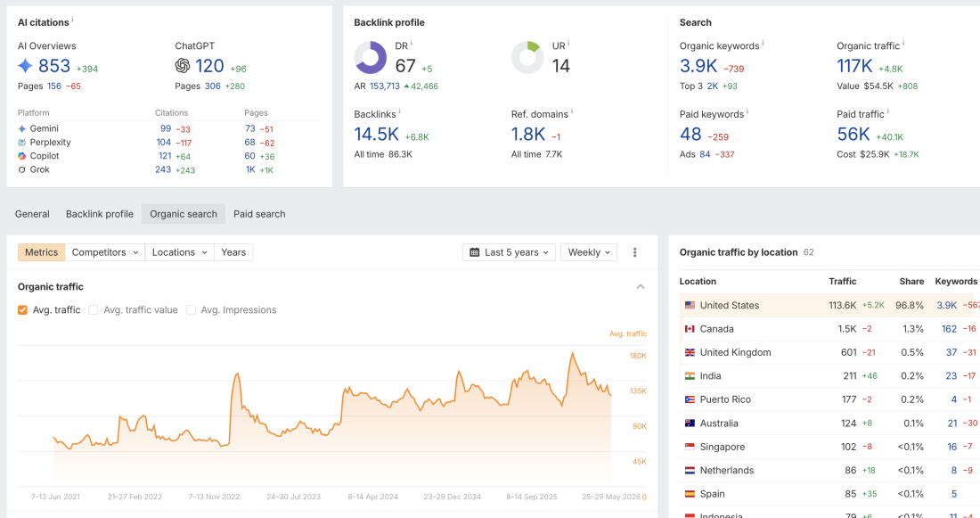Click the Perplexity platform icon
This screenshot has height=518, width=980.
(x=22, y=143)
